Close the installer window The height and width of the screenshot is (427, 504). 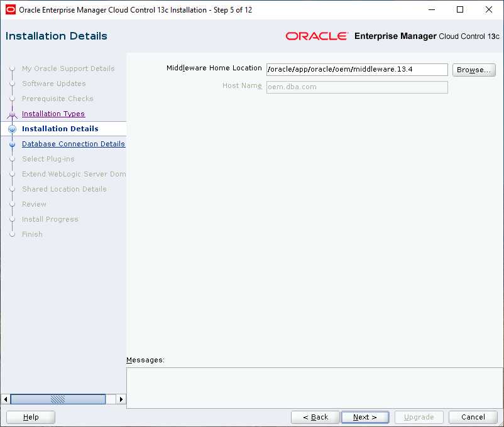[489, 9]
